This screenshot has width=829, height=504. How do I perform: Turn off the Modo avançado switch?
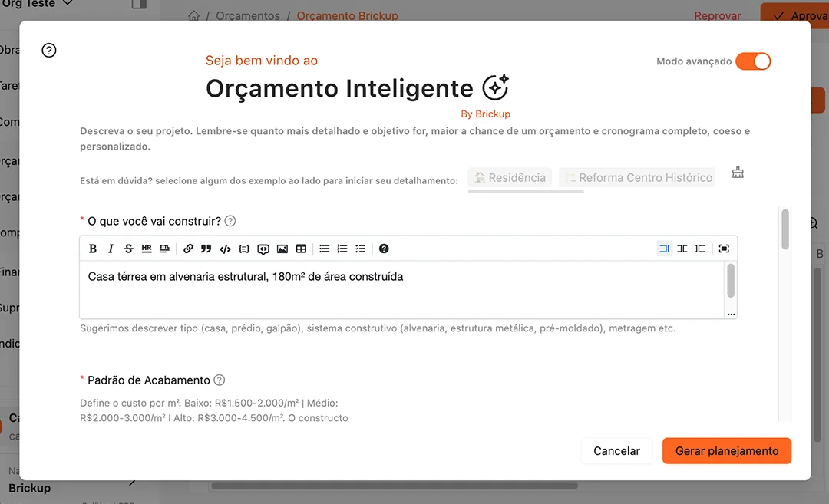point(752,61)
